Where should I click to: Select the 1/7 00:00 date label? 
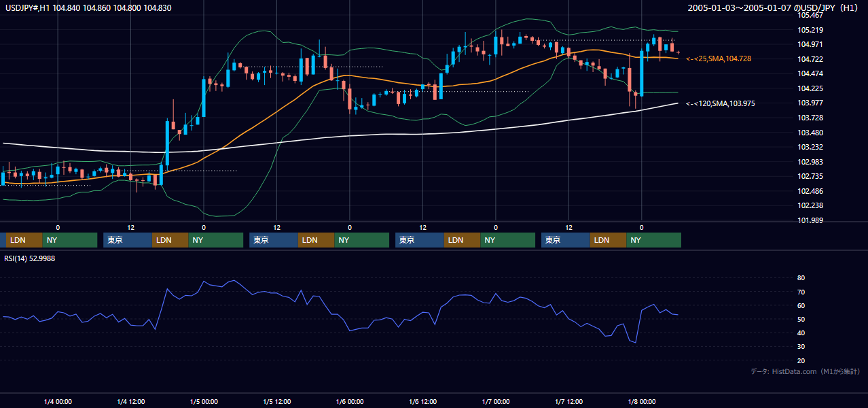(496, 402)
